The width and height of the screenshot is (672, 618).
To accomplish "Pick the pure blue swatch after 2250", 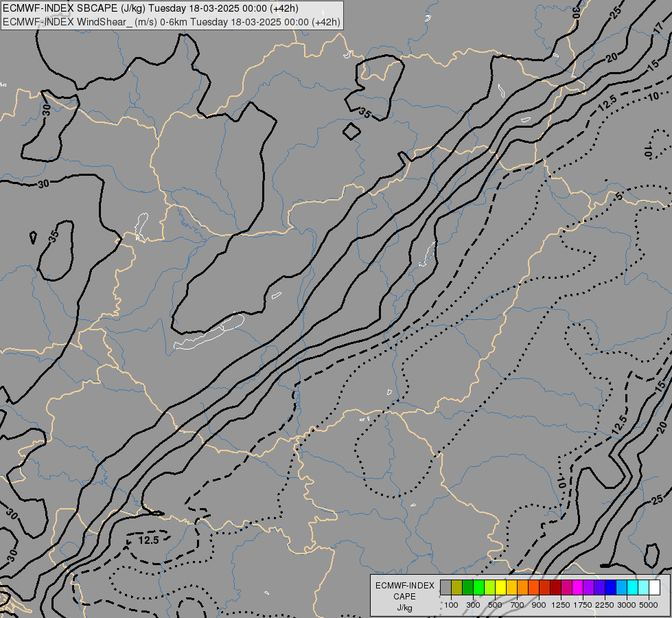I will [611, 588].
